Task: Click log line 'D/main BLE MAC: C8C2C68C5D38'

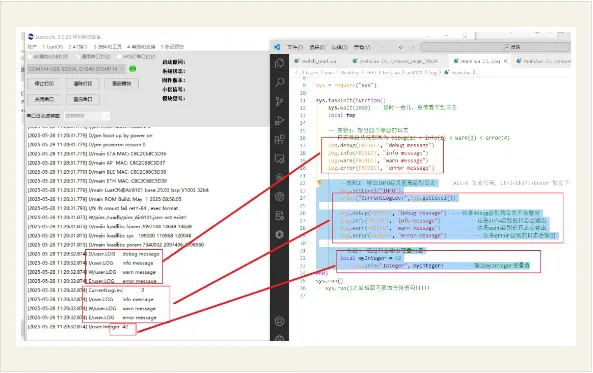Action: pos(97,172)
